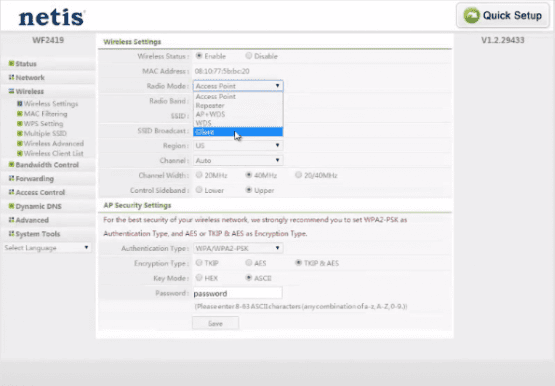Click the icon next to MAC Filtering
This screenshot has width=555, height=386.
(x=20, y=114)
